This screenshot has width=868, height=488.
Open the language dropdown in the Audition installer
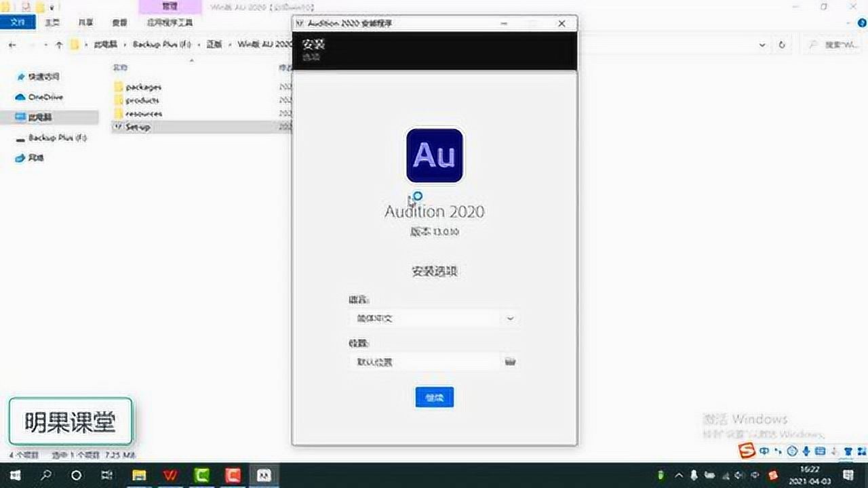coord(434,318)
